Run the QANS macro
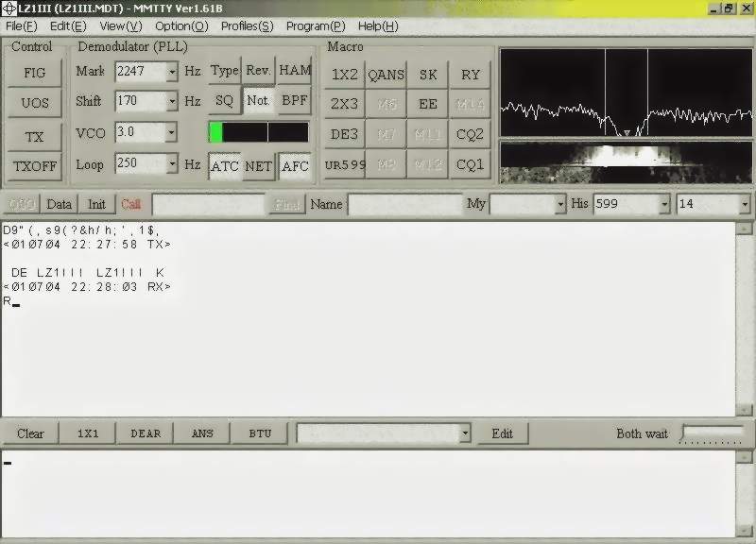The width and height of the screenshot is (756, 544). pyautogui.click(x=386, y=75)
